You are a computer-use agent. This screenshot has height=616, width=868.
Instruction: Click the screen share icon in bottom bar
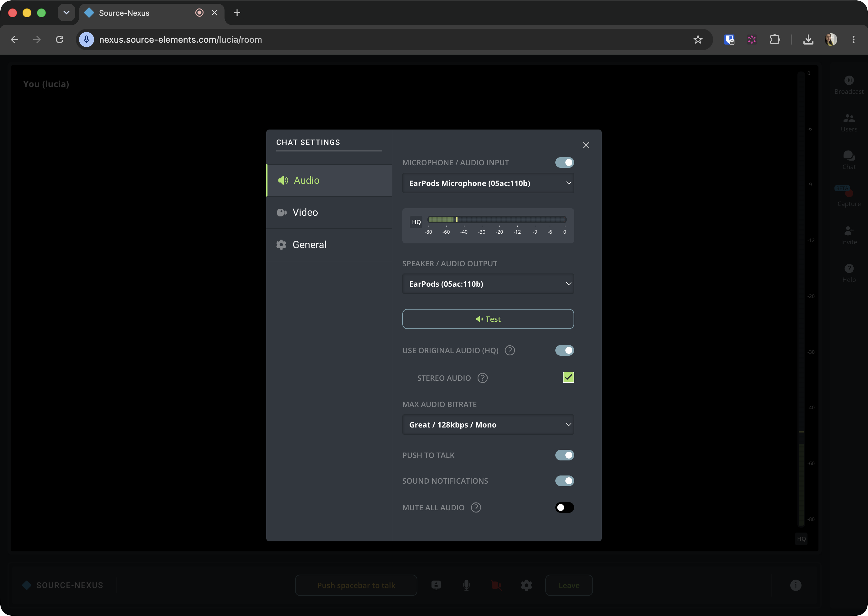[436, 585]
